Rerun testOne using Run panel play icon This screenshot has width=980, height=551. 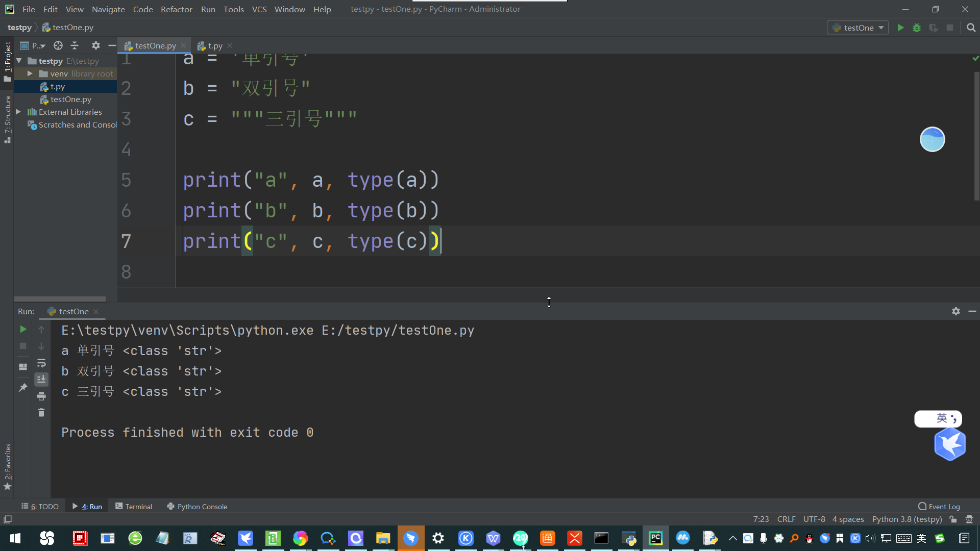[23, 330]
